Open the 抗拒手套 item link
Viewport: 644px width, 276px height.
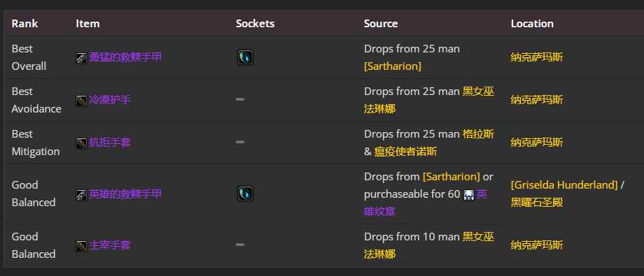click(110, 143)
